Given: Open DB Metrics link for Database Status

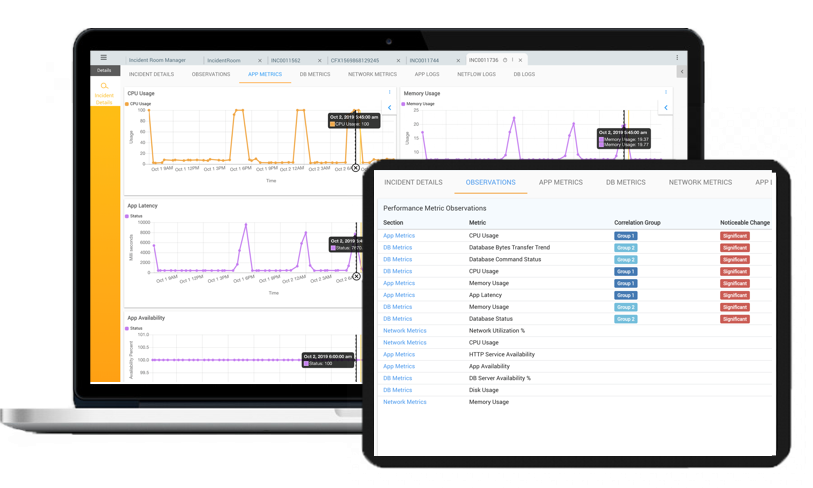Looking at the screenshot, I should pyautogui.click(x=397, y=319).
